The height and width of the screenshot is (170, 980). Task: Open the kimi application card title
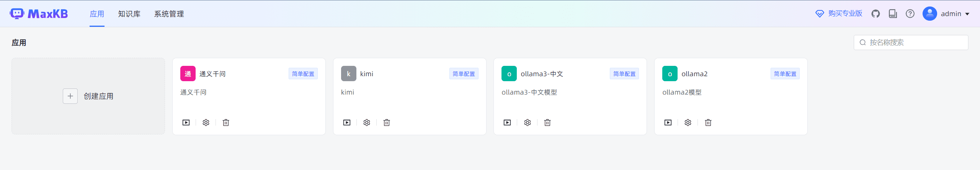(x=366, y=74)
